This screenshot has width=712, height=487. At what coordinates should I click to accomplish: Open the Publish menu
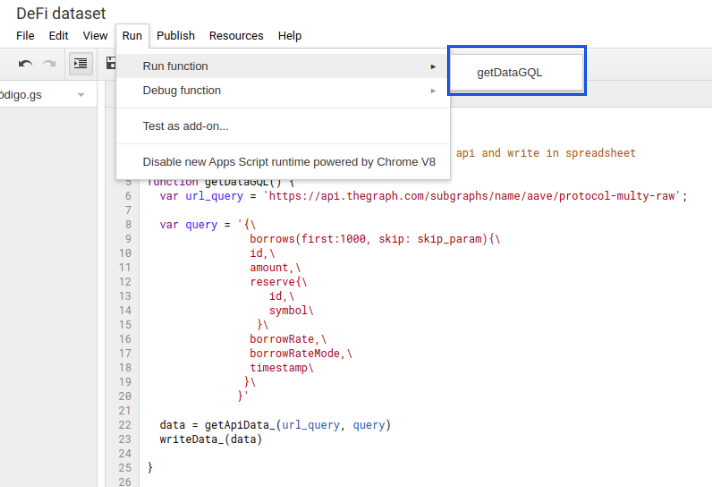[176, 35]
